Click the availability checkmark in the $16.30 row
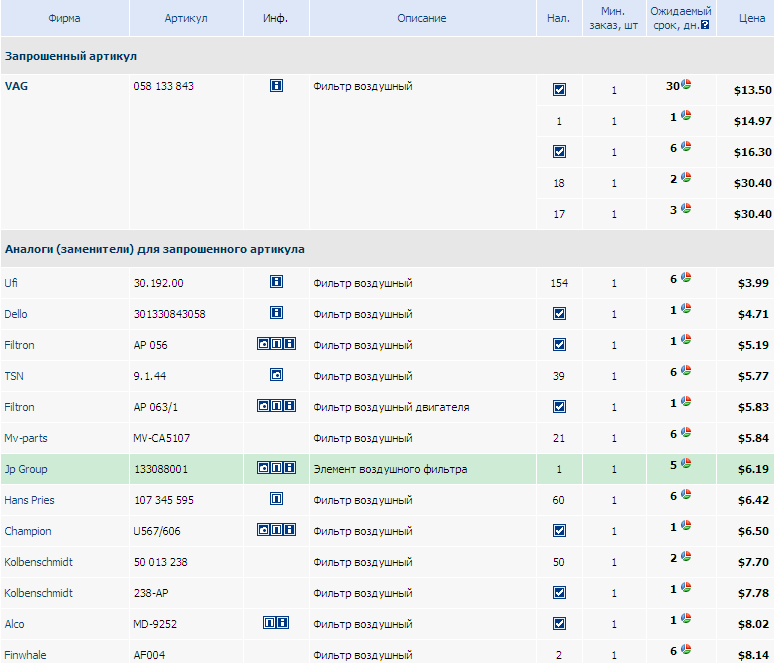 coord(559,152)
